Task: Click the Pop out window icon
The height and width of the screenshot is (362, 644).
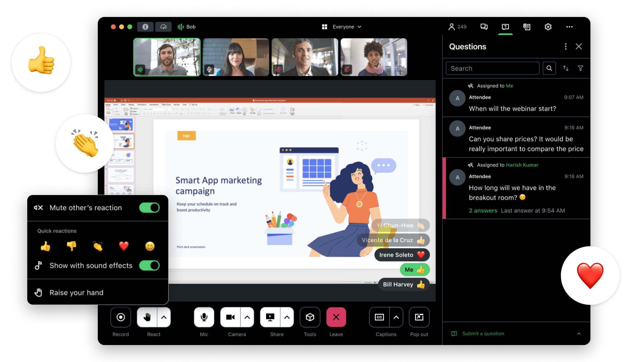Action: [x=419, y=317]
